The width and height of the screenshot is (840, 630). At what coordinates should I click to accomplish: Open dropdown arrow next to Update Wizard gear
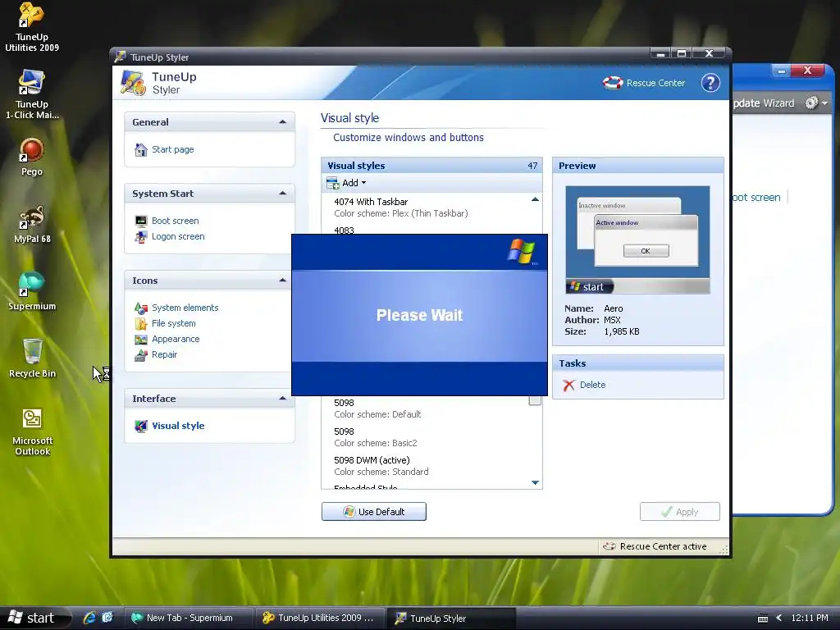824,103
